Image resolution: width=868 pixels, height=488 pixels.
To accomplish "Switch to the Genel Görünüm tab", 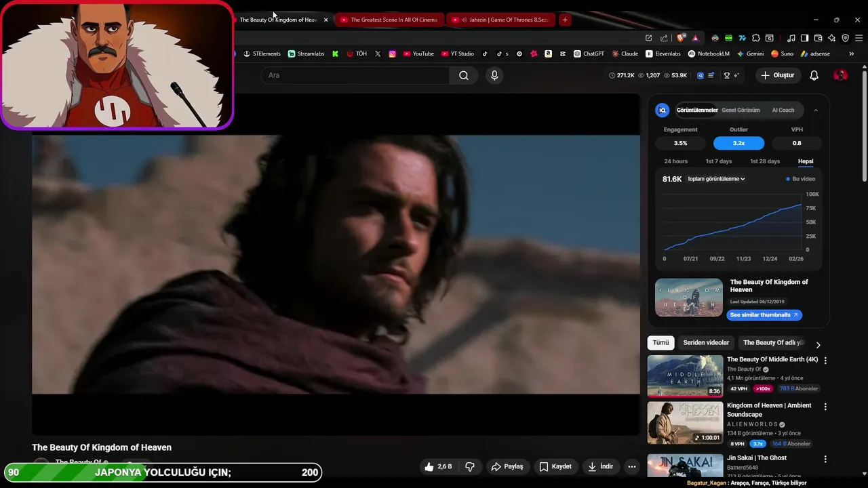I will 741,110.
